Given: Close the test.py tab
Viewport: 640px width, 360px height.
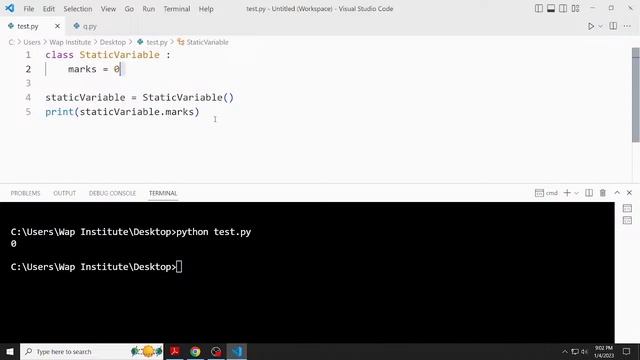Looking at the screenshot, I should click(57, 26).
